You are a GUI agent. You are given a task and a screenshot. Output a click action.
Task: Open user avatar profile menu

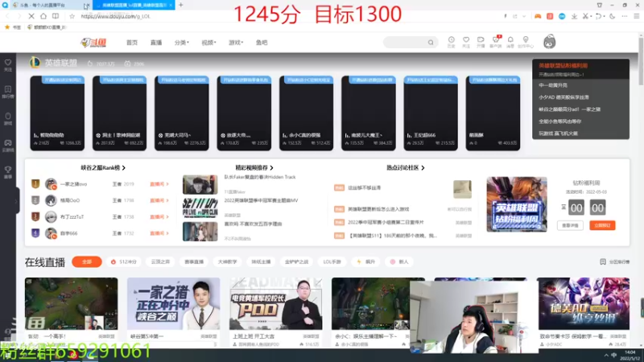[549, 42]
